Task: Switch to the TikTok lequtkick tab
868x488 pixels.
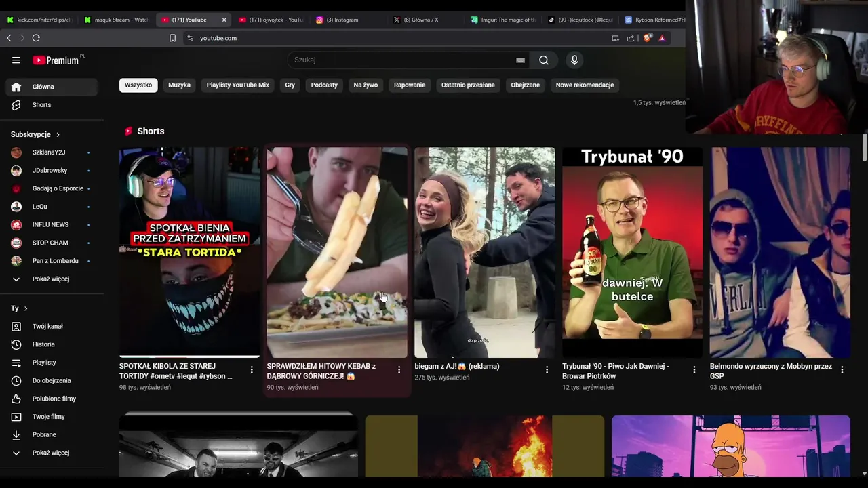Action: pyautogui.click(x=580, y=20)
